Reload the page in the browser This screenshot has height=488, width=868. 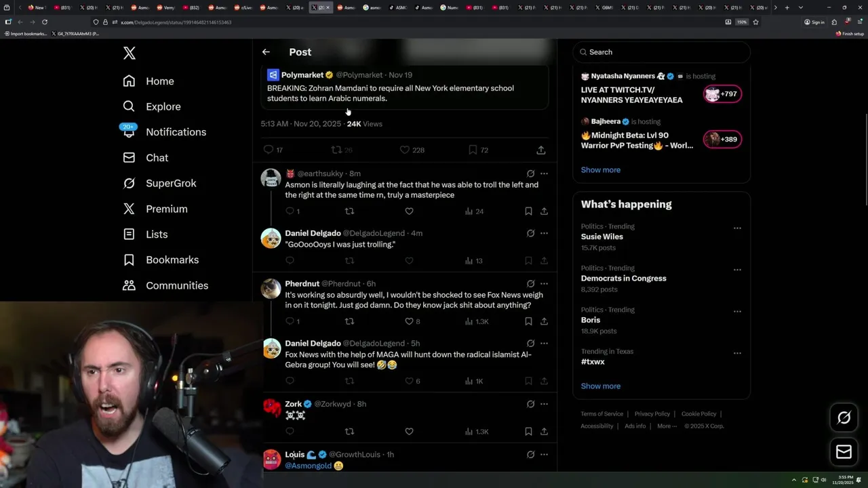tap(45, 22)
